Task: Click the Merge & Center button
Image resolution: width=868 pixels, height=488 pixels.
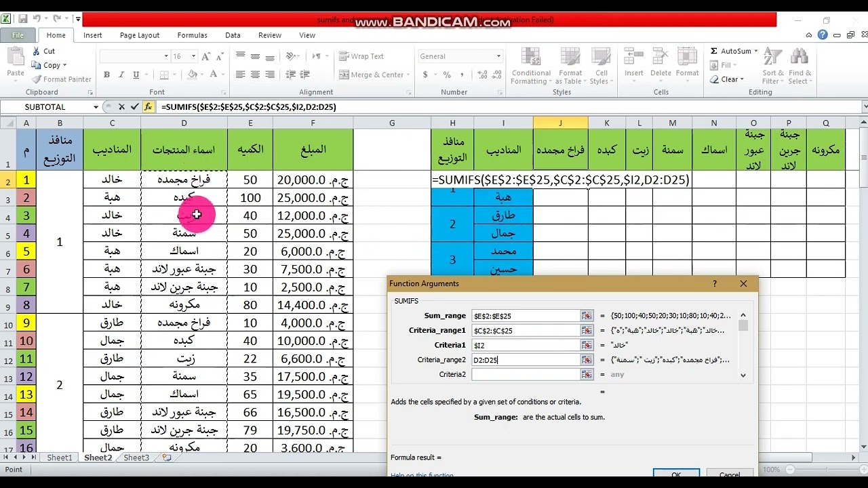Action: 373,75
